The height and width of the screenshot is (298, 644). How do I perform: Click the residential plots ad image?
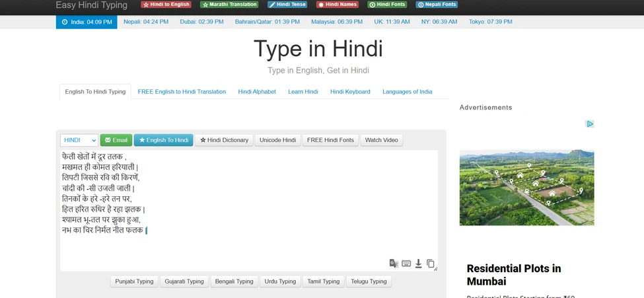coord(526,188)
